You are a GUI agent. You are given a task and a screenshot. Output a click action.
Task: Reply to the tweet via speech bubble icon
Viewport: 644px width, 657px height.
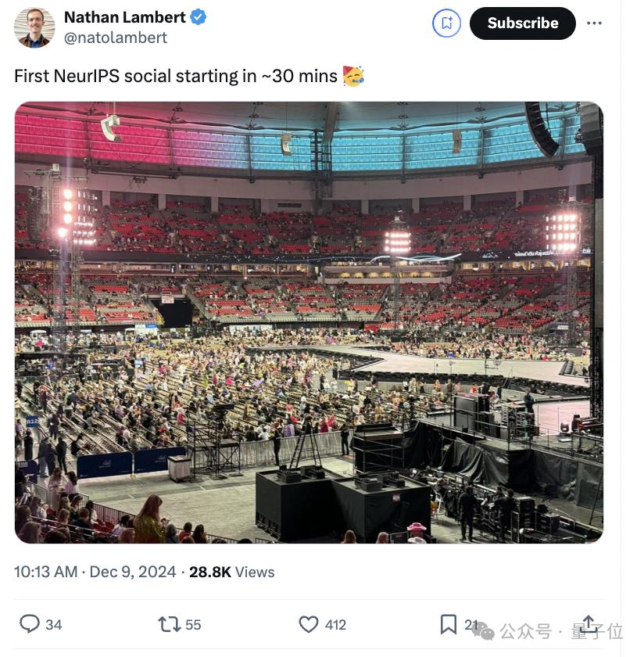(30, 623)
